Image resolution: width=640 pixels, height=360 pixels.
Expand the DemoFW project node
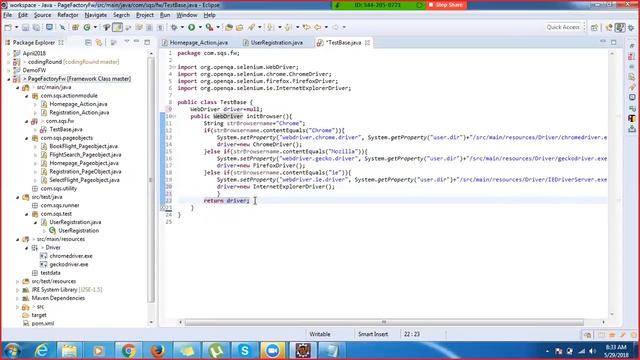pos(9,70)
